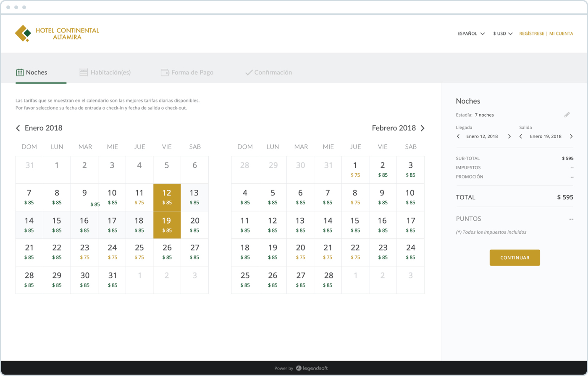Move departure date back with Salida left arrow
Viewport: 588px width, 376px height.
(521, 136)
